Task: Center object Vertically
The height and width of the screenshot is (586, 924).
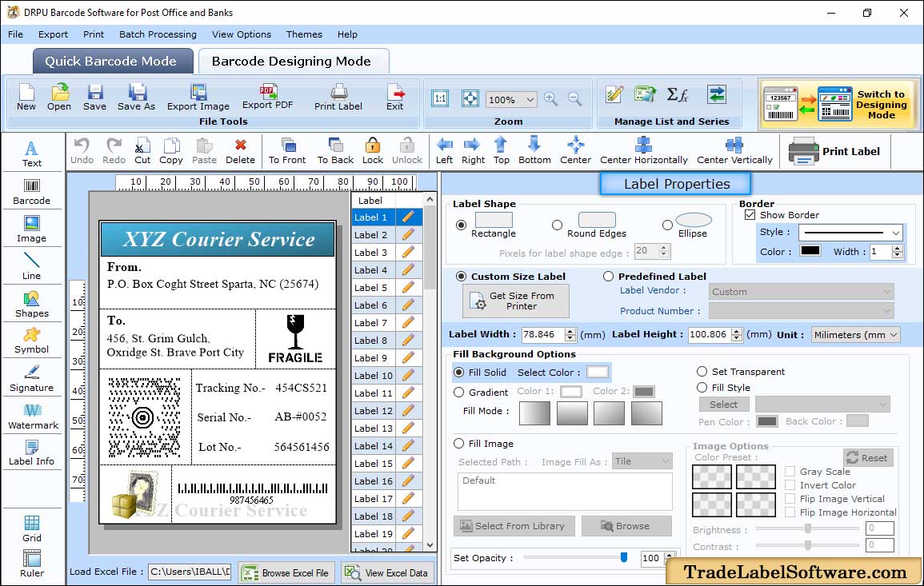Action: [x=734, y=151]
